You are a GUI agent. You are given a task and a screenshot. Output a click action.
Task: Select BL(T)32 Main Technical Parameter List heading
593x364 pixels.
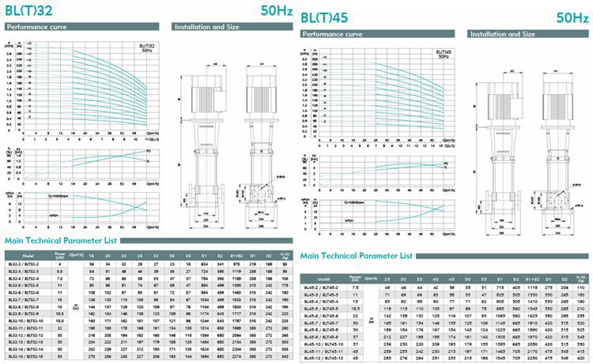point(60,240)
